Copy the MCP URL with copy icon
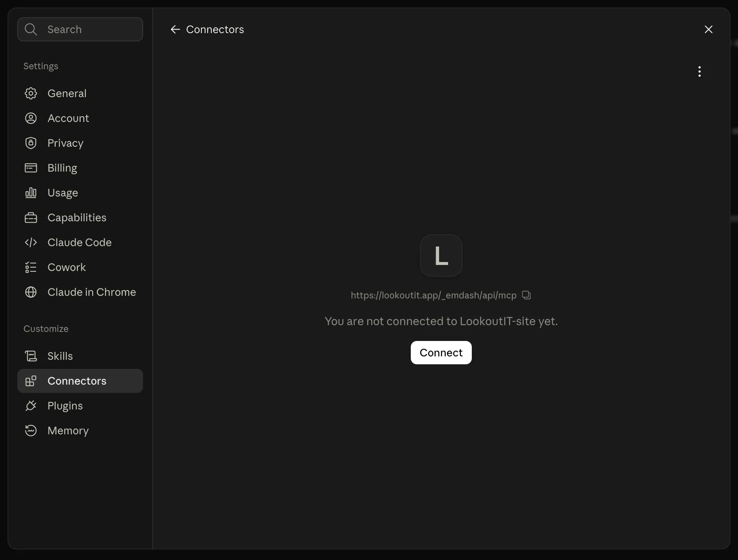 coord(526,295)
